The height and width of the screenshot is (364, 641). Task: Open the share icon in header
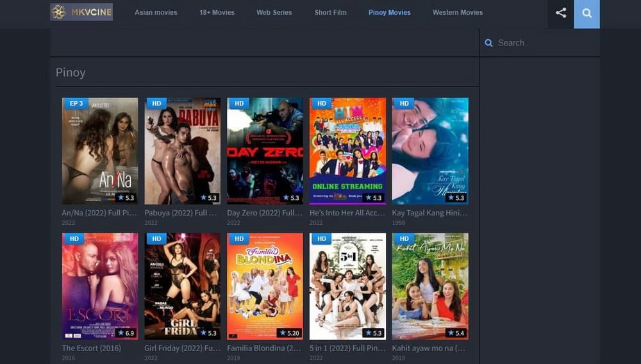(560, 13)
